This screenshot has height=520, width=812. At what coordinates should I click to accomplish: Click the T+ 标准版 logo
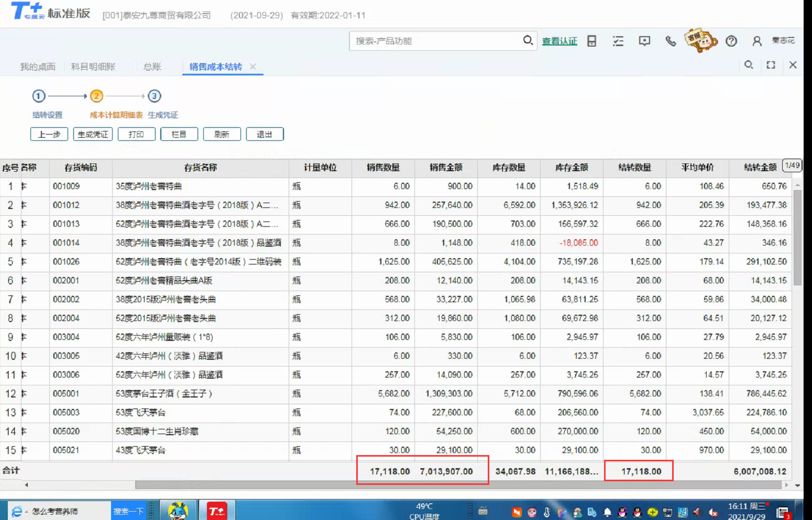[x=50, y=12]
